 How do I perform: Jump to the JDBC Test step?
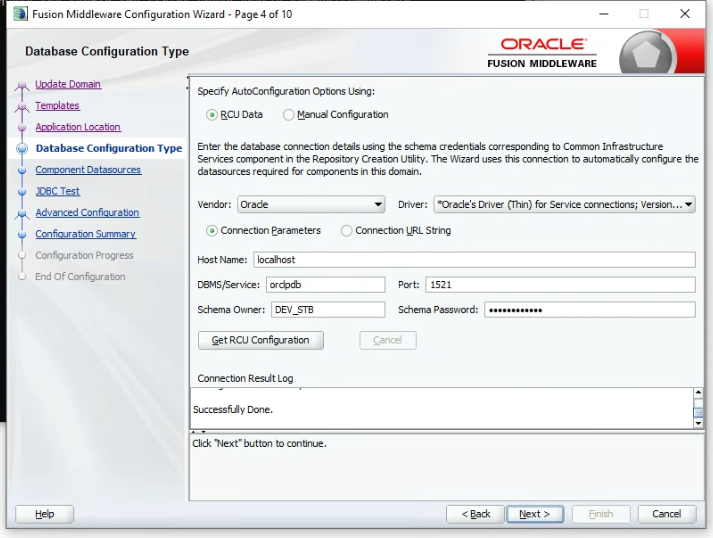(58, 191)
